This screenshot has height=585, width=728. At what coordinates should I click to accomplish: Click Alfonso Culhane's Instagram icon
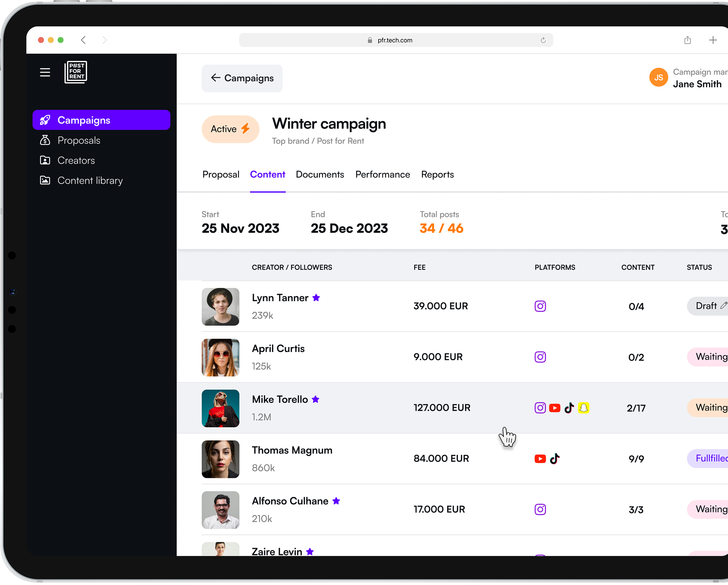540,509
